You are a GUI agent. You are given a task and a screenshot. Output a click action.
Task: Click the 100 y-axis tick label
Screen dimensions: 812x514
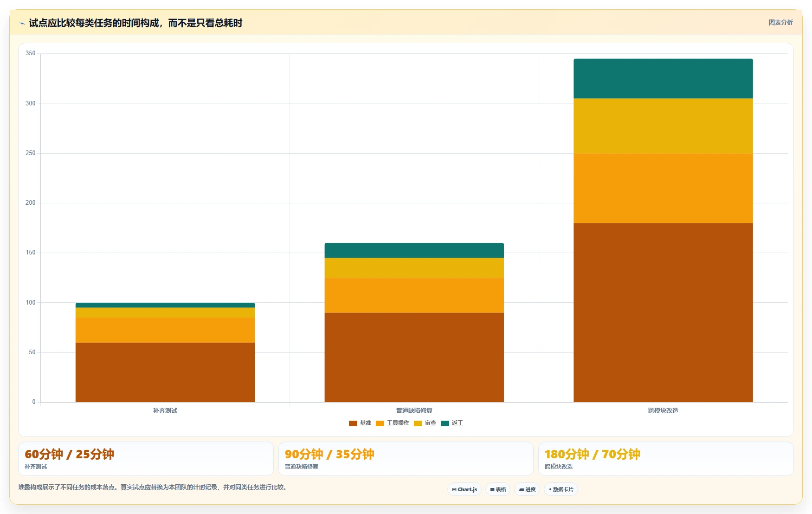point(31,303)
